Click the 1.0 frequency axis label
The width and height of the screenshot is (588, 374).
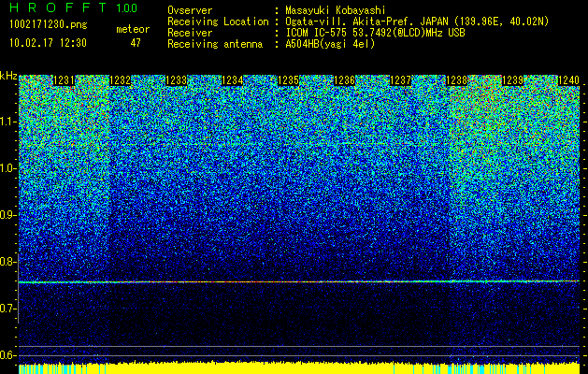click(x=8, y=168)
